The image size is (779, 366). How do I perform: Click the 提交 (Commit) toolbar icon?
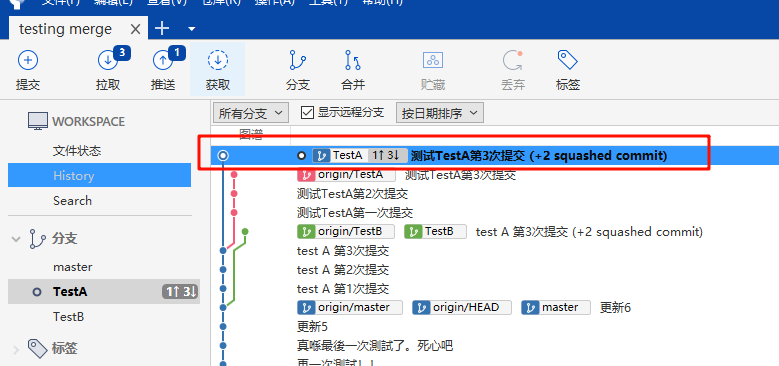pyautogui.click(x=28, y=61)
